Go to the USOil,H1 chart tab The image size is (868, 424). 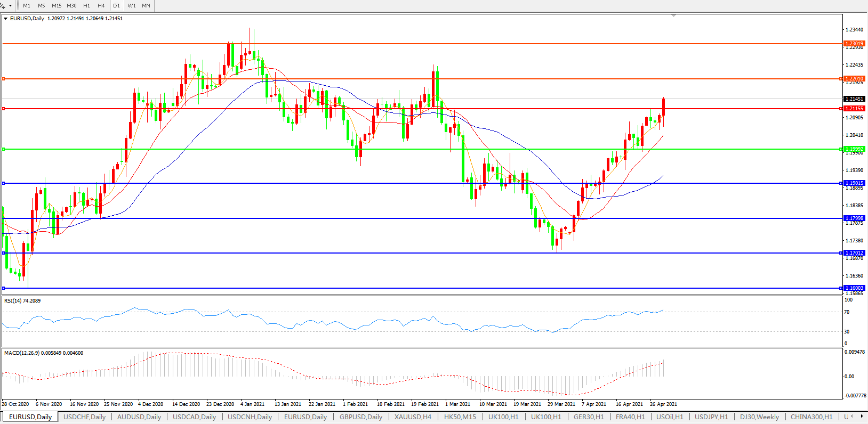point(670,417)
